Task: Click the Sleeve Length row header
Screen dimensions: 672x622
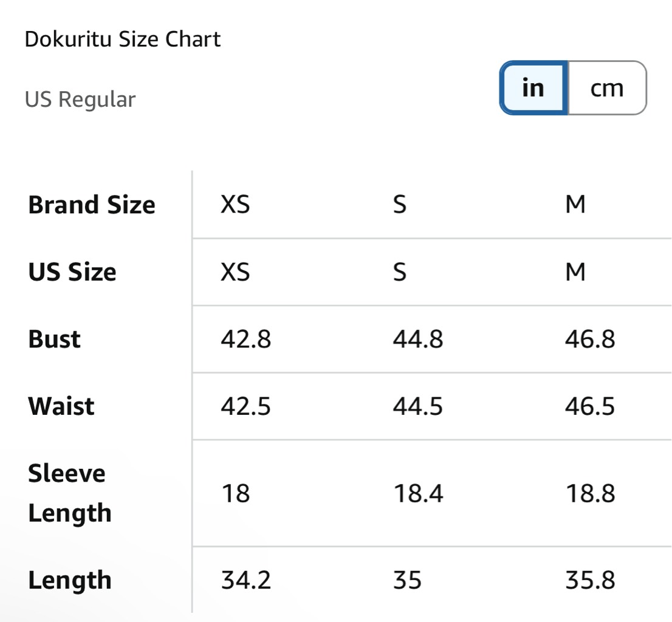Action: pyautogui.click(x=70, y=493)
